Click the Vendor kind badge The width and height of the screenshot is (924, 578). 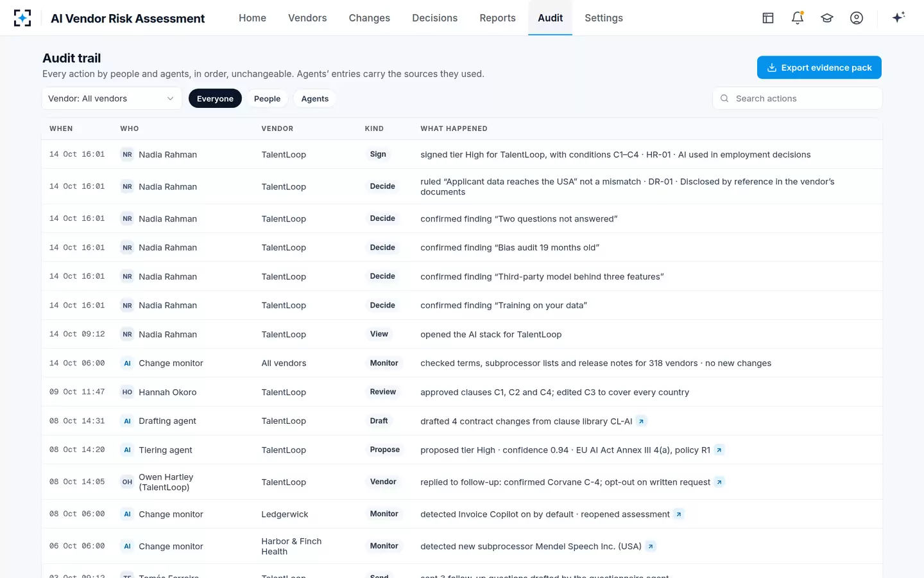383,482
